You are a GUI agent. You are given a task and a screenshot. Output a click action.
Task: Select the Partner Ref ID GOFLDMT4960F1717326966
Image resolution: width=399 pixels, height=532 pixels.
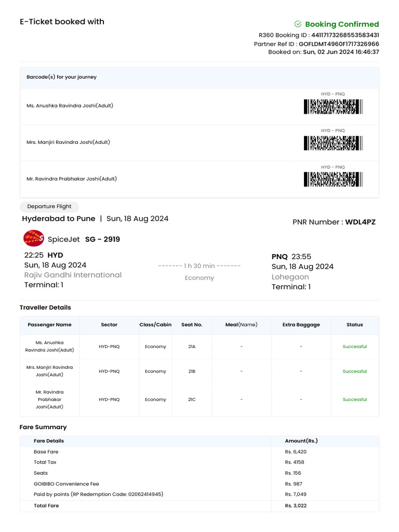click(339, 44)
